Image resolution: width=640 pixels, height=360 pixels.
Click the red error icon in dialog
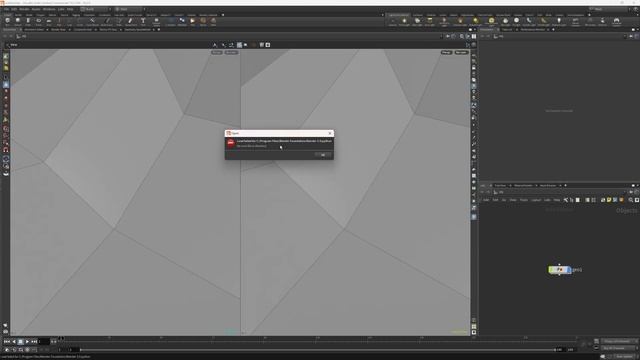[x=231, y=143]
